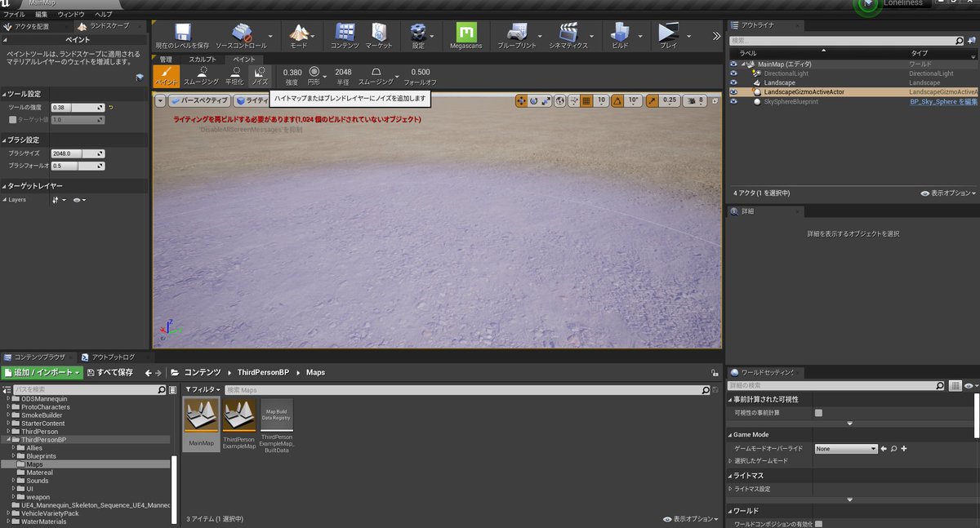
Task: Collapse the MainMap tree in the outliner
Action: click(x=745, y=64)
